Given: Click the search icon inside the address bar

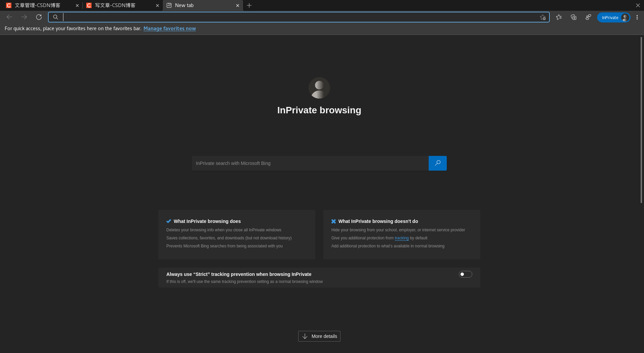Looking at the screenshot, I should pos(56,17).
